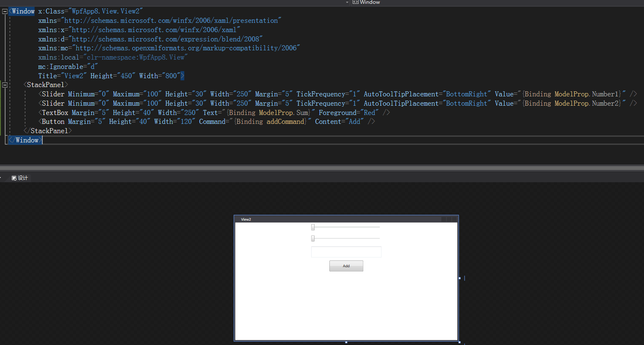Click the Window Height="450" attribute
The width and height of the screenshot is (644, 345).
click(x=113, y=76)
